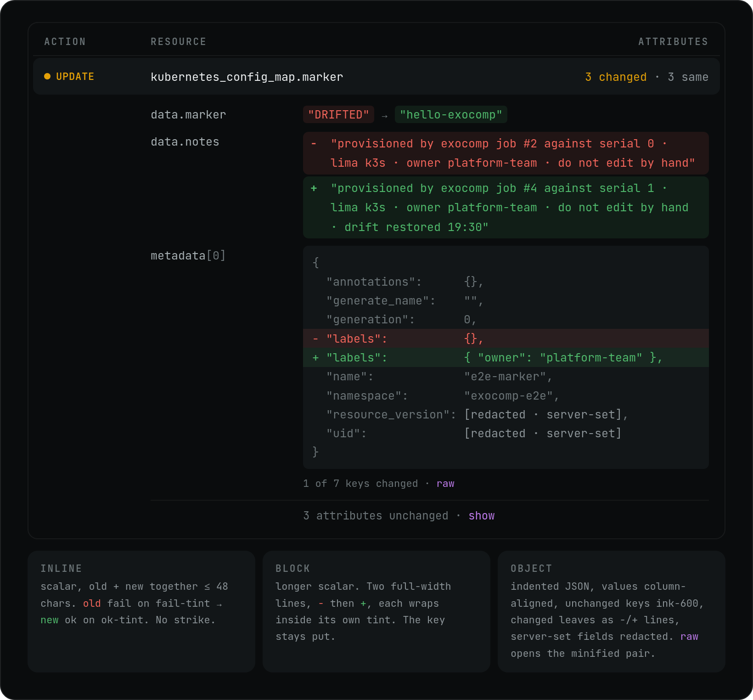The width and height of the screenshot is (753, 700).
Task: Click the "3 changed" count
Action: [616, 77]
